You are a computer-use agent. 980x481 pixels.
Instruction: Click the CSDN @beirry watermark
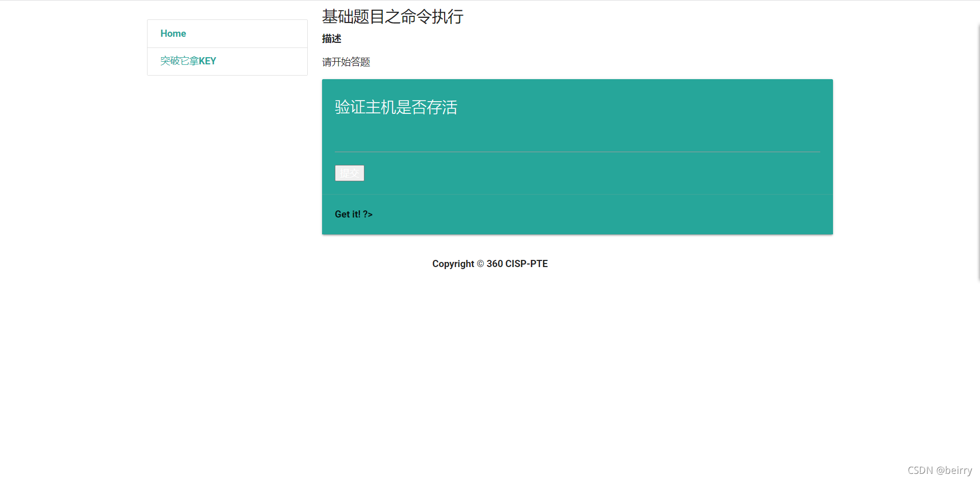(x=941, y=470)
